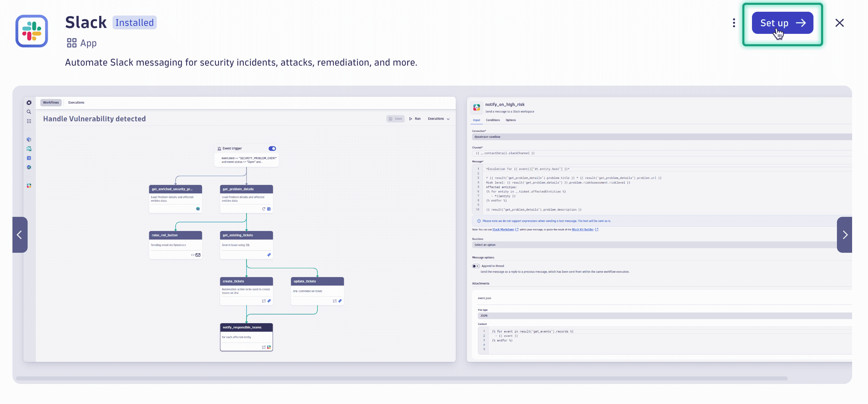Click the Slack icon in the sidebar
The width and height of the screenshot is (868, 404).
click(29, 186)
